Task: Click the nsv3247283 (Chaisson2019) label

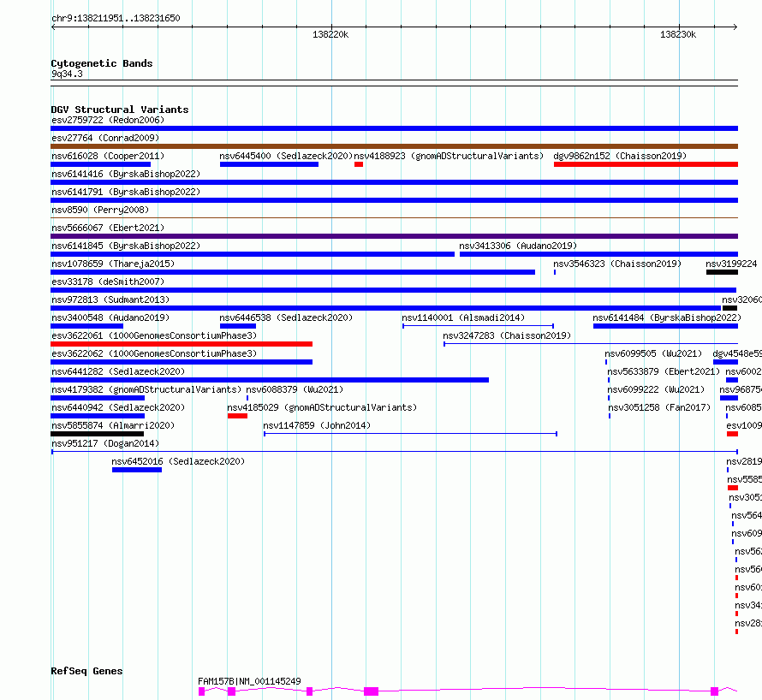Action: pyautogui.click(x=507, y=335)
